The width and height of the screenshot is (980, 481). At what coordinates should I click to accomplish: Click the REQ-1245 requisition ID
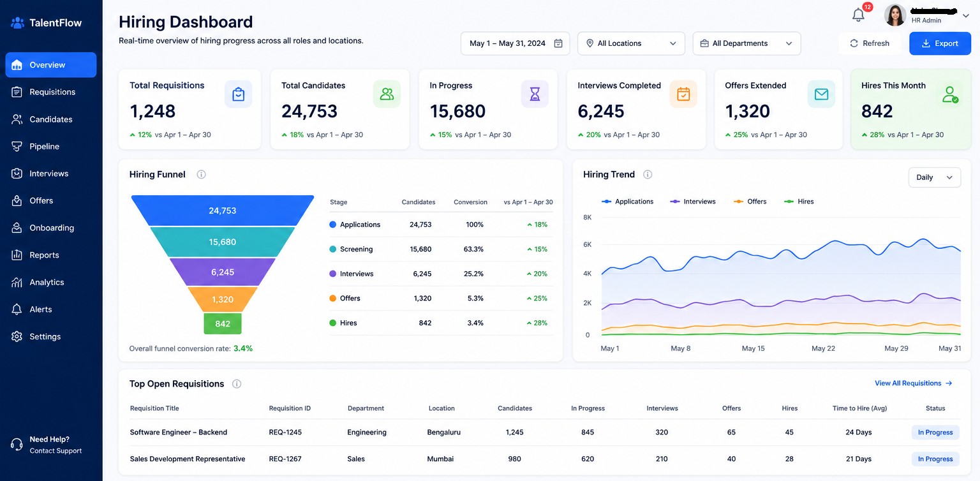pos(285,432)
